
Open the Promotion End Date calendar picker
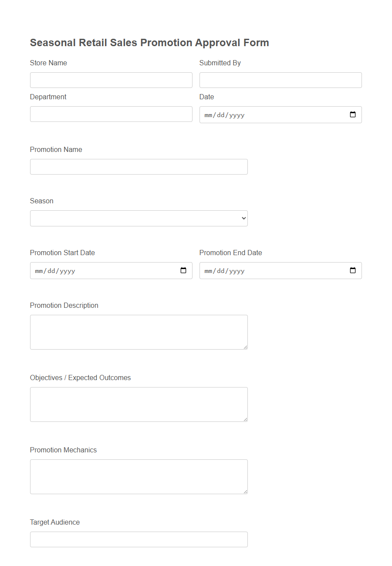(x=352, y=270)
